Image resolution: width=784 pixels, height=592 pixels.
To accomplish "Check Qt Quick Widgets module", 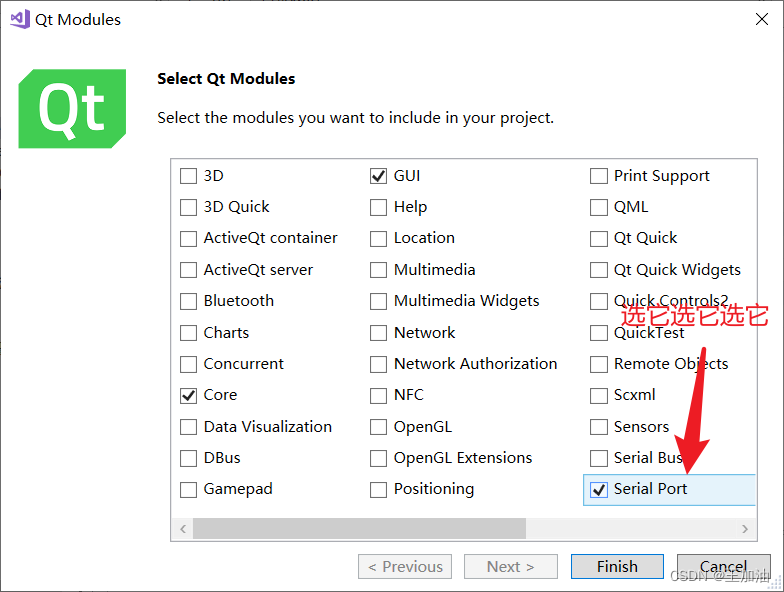I will click(x=598, y=270).
